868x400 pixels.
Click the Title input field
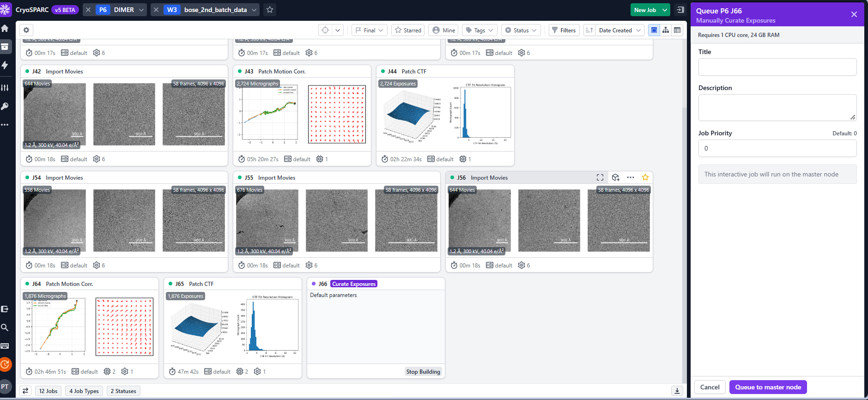777,67
